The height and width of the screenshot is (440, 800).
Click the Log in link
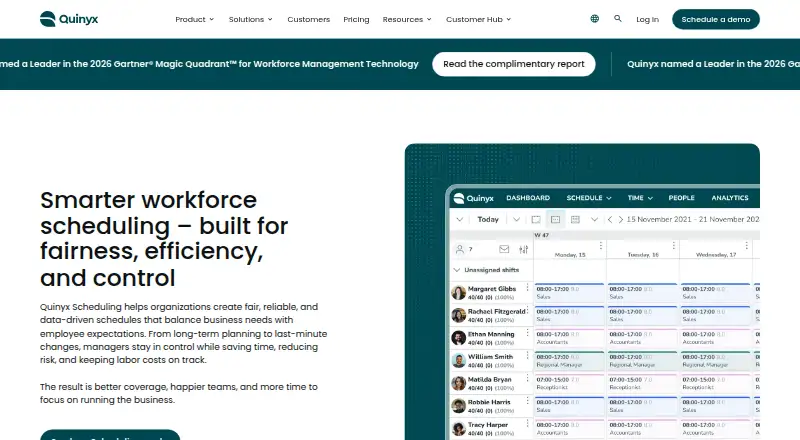647,19
